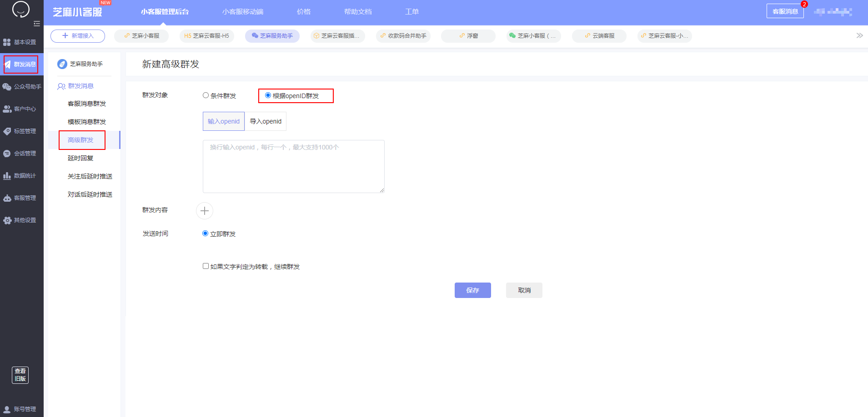Screen dimensions: 868x417
Task: Open 模板消息群发 submenu item
Action: [x=87, y=122]
